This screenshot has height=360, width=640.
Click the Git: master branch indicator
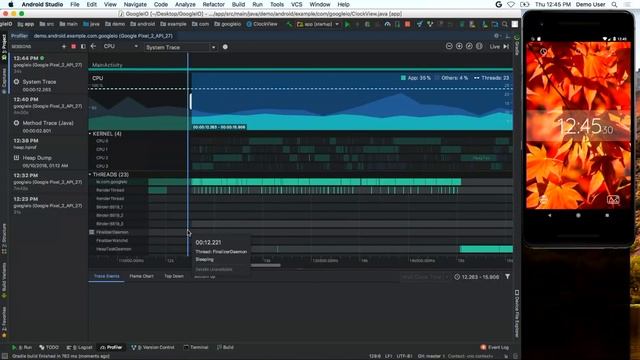[x=431, y=356]
